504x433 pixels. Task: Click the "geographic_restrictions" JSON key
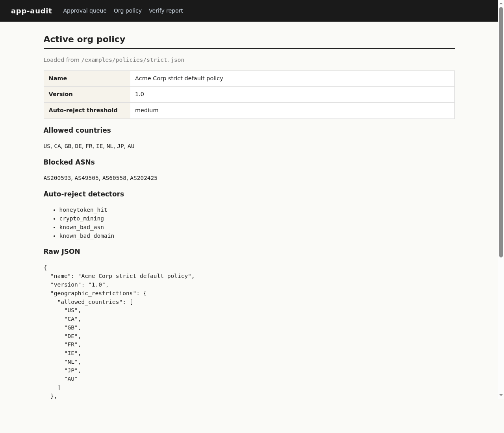pyautogui.click(x=93, y=293)
